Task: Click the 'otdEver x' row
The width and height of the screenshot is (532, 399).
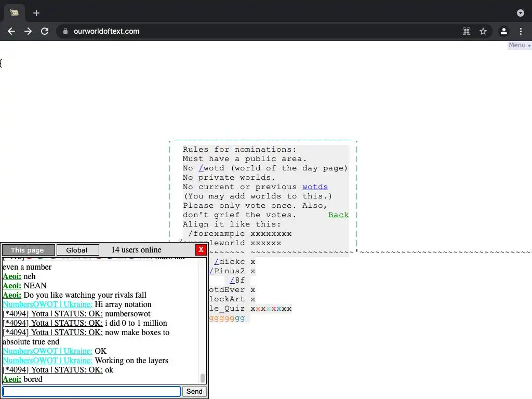Action: (x=232, y=290)
